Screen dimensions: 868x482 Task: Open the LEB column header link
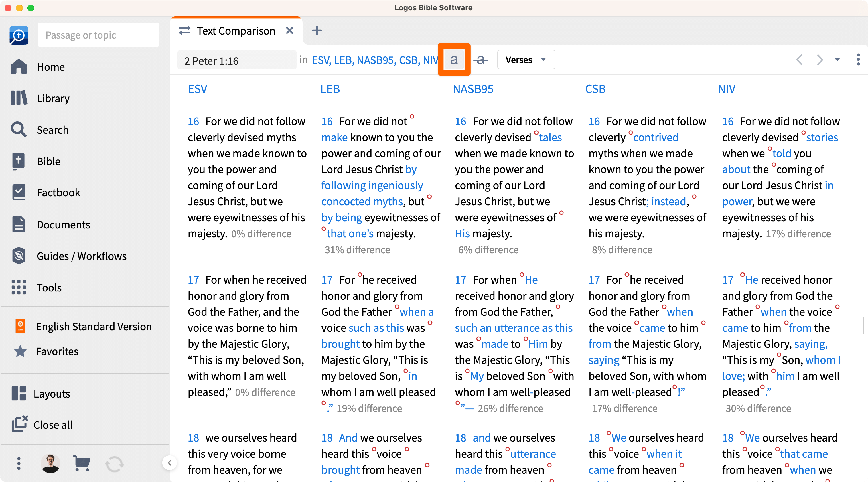click(330, 89)
